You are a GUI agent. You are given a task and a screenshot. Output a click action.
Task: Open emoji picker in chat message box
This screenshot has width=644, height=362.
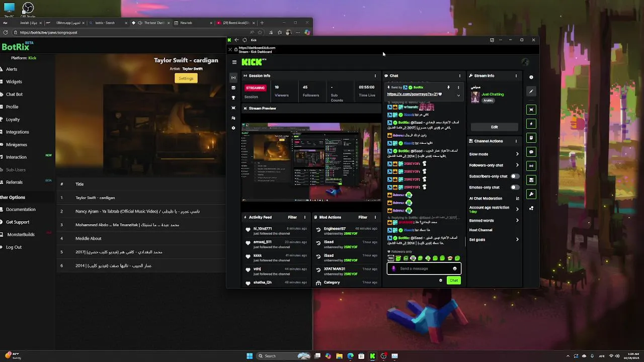[454, 268]
